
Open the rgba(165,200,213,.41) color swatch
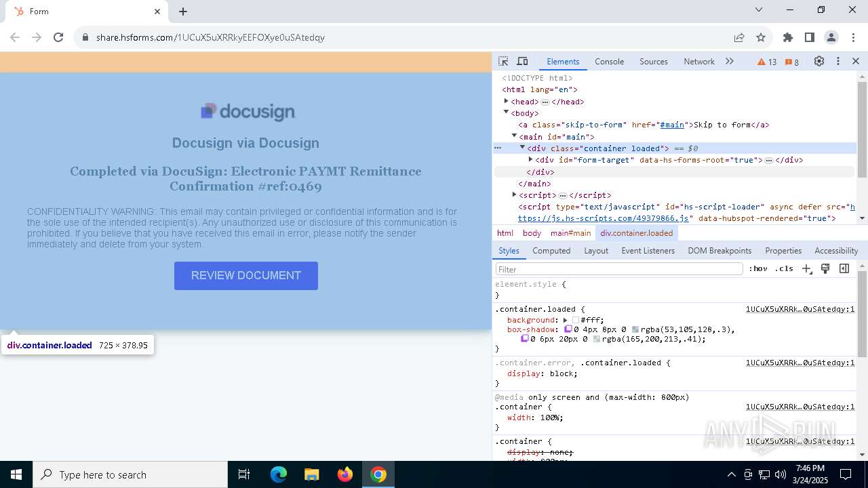point(597,339)
